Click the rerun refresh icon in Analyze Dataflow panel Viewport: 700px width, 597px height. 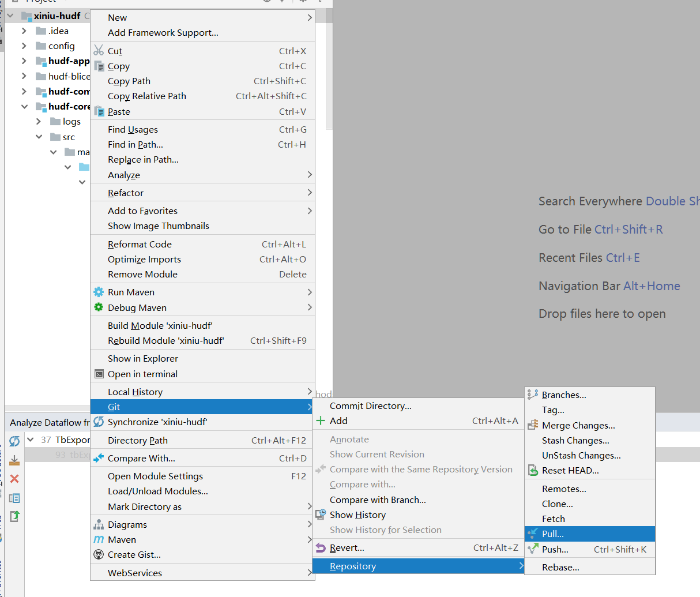tap(14, 441)
